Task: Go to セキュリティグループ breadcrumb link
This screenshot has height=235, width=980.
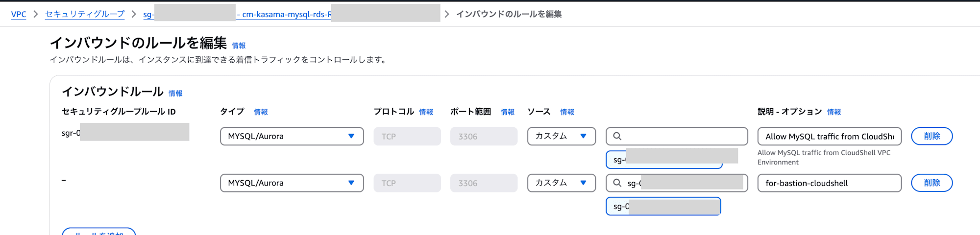Action: coord(85,14)
